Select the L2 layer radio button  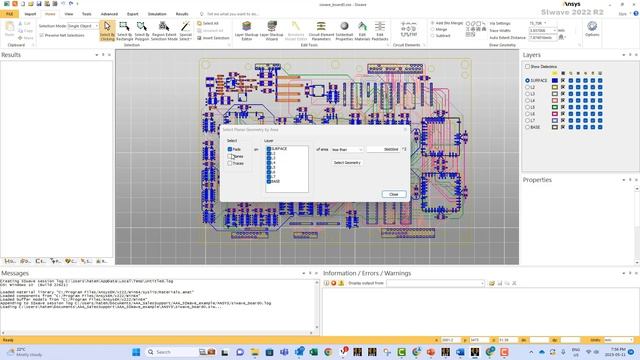(527, 87)
